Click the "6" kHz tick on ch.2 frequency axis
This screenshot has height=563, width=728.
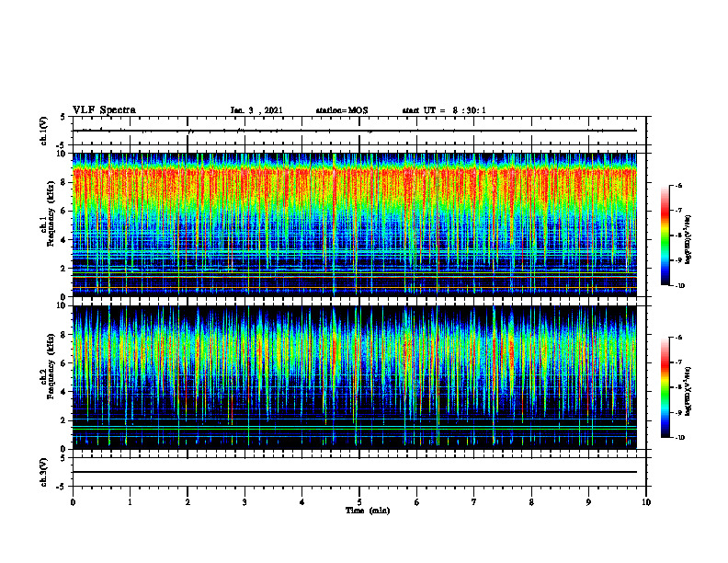tap(64, 363)
